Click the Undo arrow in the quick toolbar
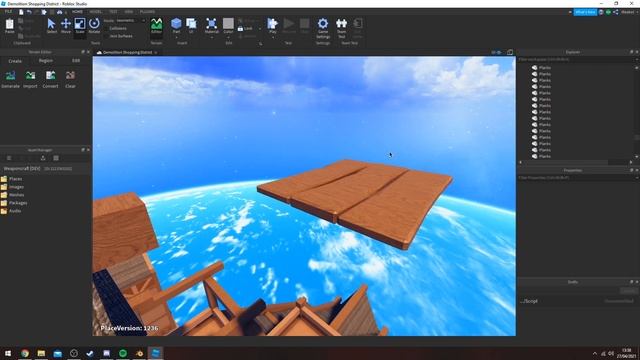This screenshot has width=640, height=360. click(x=29, y=12)
